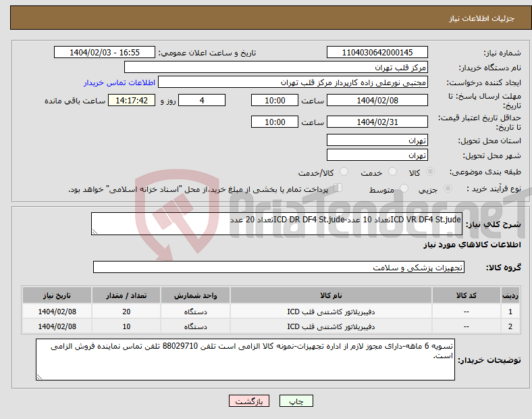This screenshot has width=532, height=419.
Task: Select the کالا radio button
Action: click(430, 172)
